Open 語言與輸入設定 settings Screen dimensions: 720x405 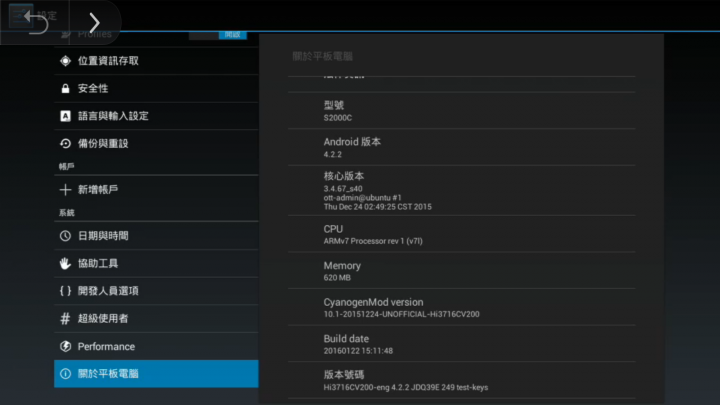point(156,116)
